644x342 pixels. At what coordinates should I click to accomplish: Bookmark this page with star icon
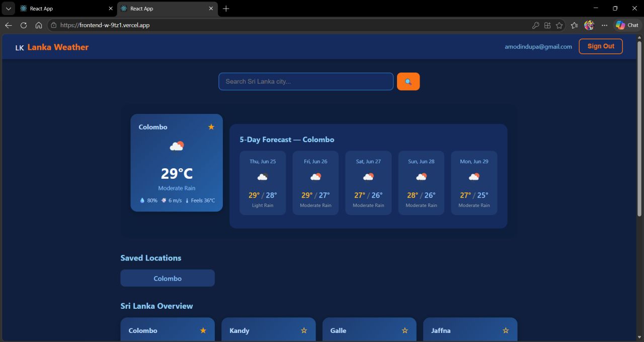click(x=559, y=25)
